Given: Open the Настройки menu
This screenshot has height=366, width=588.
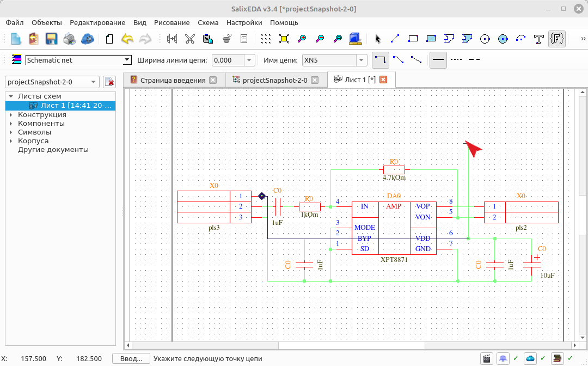Looking at the screenshot, I should 244,22.
